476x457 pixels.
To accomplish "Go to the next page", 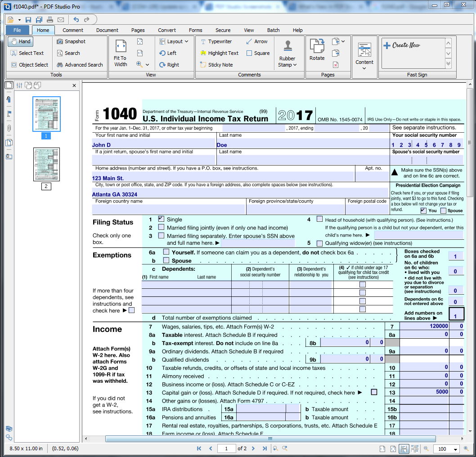I will pyautogui.click(x=253, y=448).
